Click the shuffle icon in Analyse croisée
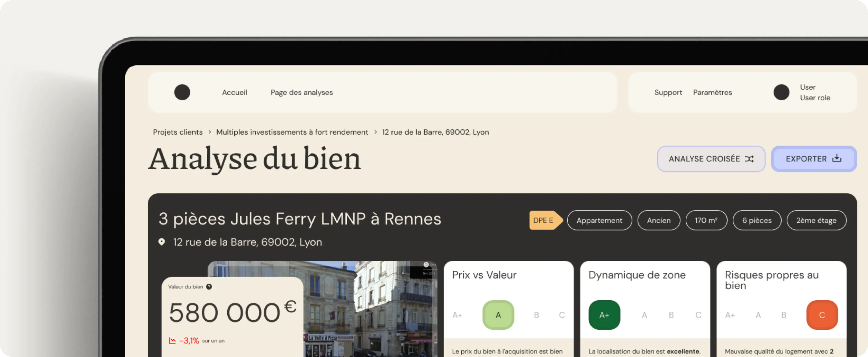The width and height of the screenshot is (868, 357). pyautogui.click(x=749, y=159)
